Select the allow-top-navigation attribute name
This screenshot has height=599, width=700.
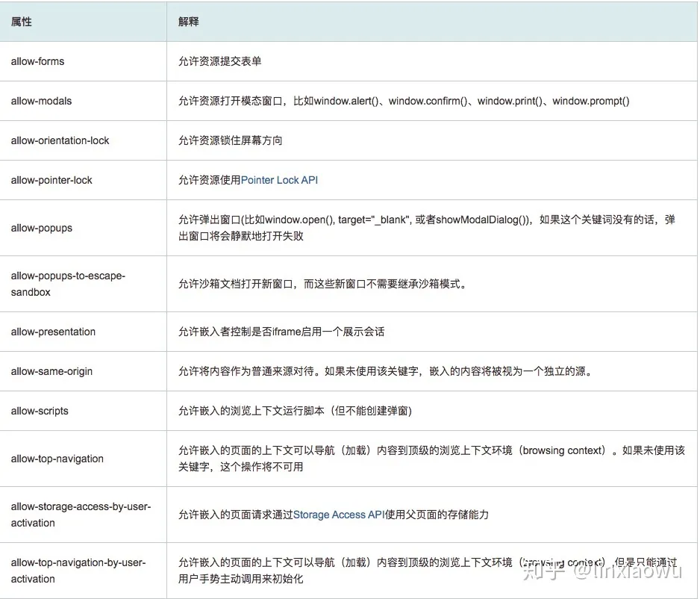57,459
